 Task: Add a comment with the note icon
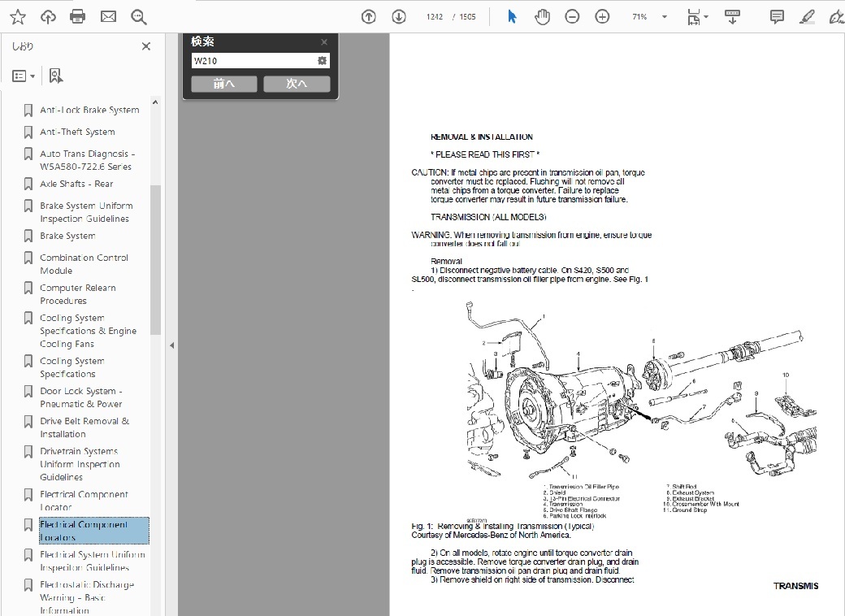coord(777,16)
